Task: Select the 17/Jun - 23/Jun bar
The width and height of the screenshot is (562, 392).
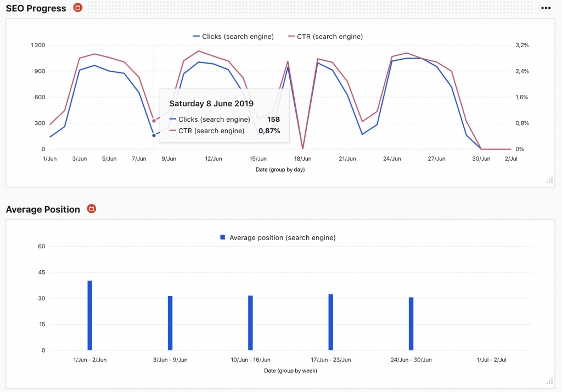Action: (x=330, y=322)
